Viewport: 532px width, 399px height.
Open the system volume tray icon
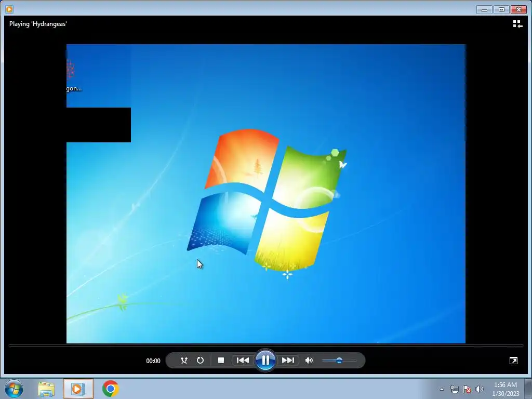click(x=479, y=389)
